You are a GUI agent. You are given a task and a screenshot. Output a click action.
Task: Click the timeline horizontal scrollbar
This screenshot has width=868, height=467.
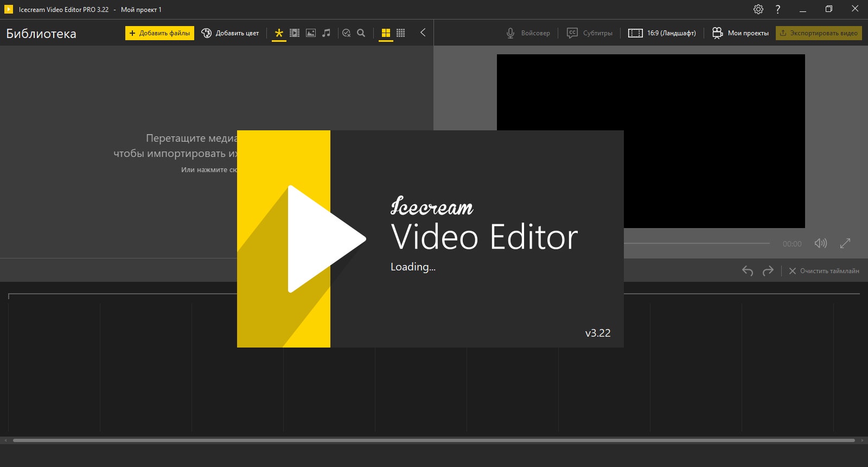pyautogui.click(x=434, y=440)
